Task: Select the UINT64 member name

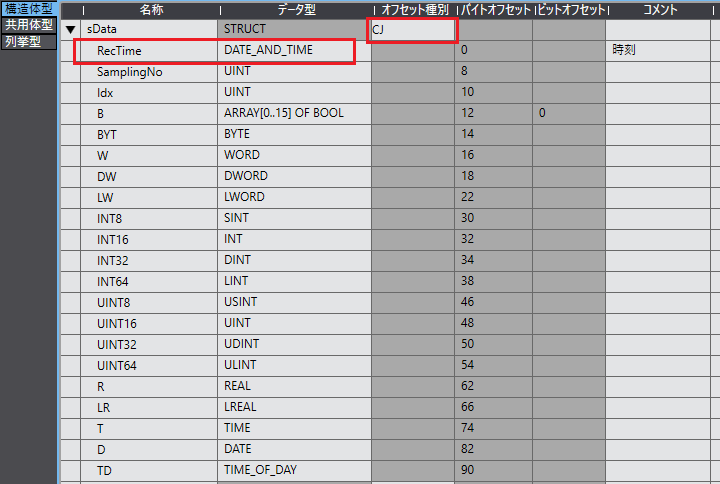Action: (117, 365)
